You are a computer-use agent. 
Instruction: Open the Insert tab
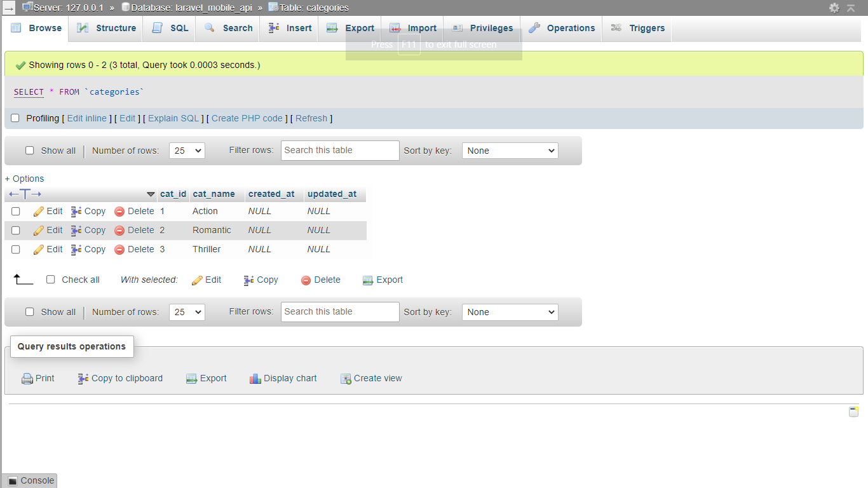tap(289, 28)
